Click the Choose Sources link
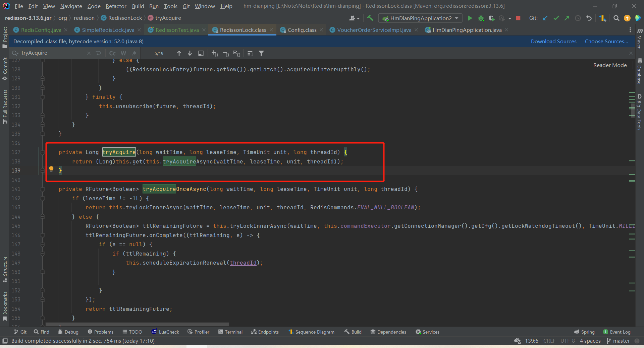This screenshot has height=348, width=644. click(606, 42)
